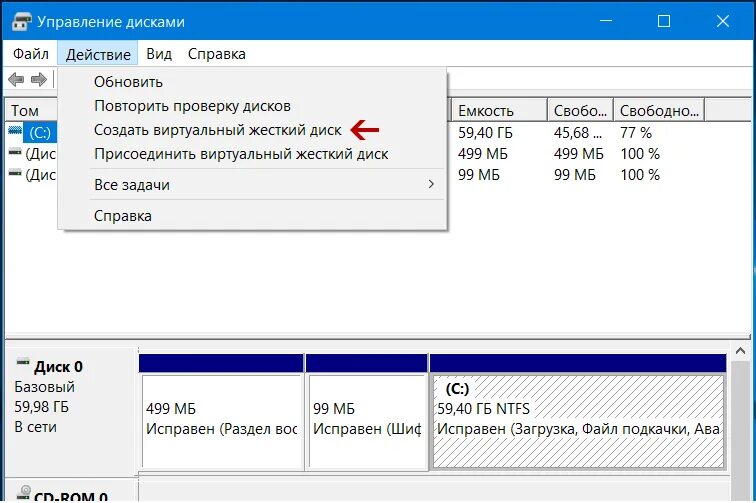Choose Присоединить виртуальный жесткий диск
Image resolution: width=756 pixels, height=503 pixels.
[x=241, y=154]
